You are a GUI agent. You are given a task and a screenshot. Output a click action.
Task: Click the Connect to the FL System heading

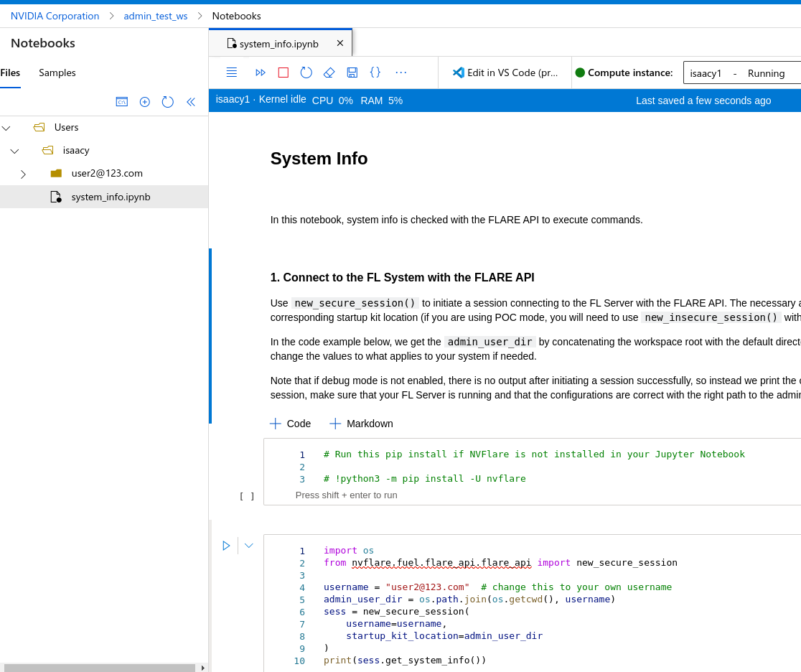click(402, 278)
